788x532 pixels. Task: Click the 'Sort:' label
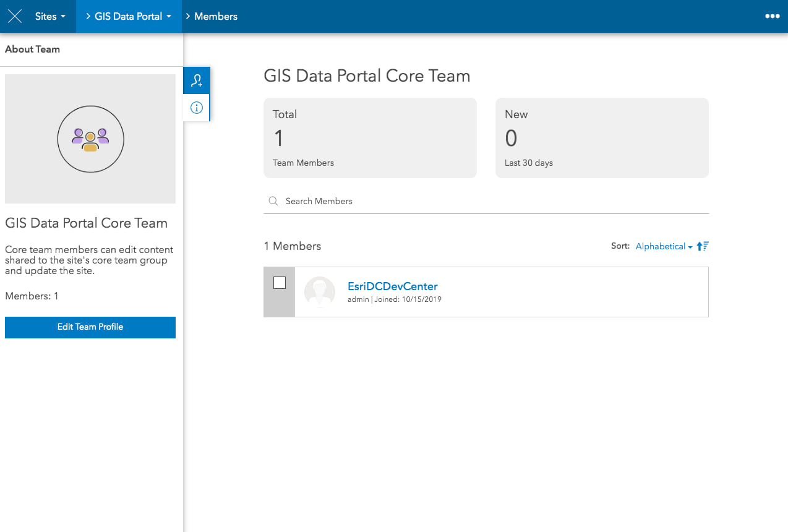click(620, 246)
